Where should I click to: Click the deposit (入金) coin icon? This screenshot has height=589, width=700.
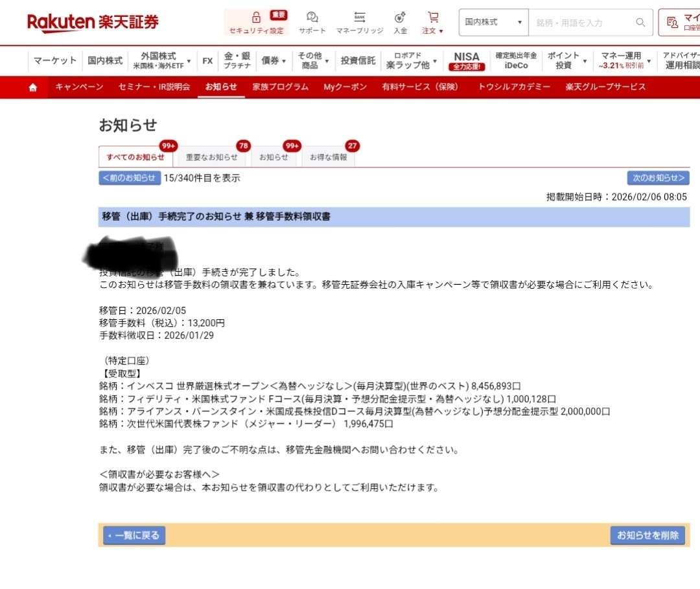[400, 18]
